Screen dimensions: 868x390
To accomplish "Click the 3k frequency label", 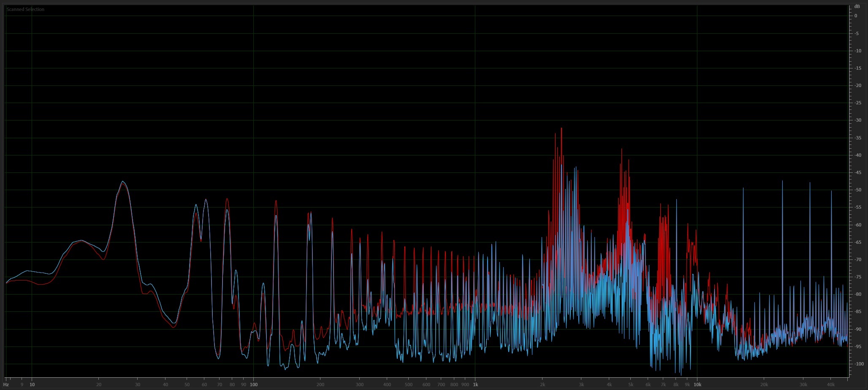I will click(581, 385).
